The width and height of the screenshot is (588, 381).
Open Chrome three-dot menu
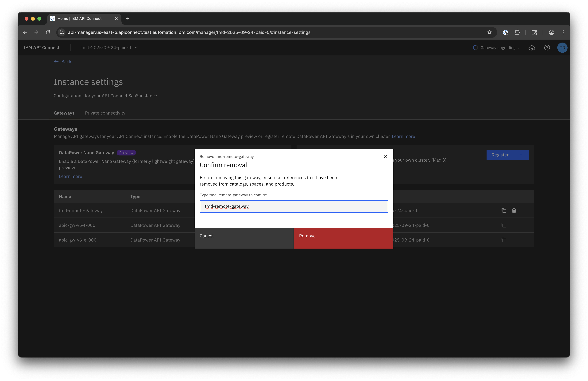coord(563,32)
